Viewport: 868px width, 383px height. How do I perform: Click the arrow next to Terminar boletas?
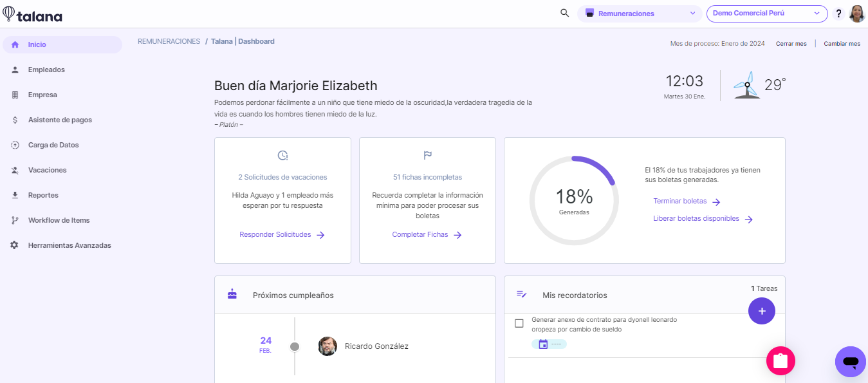coord(716,201)
